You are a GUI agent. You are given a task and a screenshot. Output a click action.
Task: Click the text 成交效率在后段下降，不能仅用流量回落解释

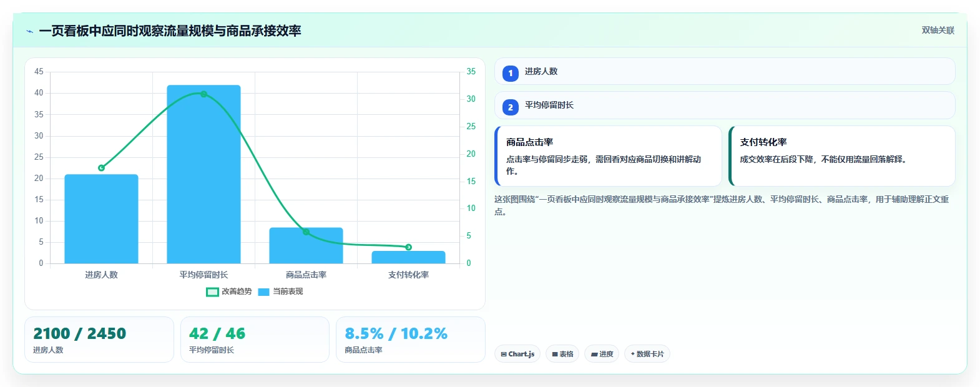click(823, 159)
